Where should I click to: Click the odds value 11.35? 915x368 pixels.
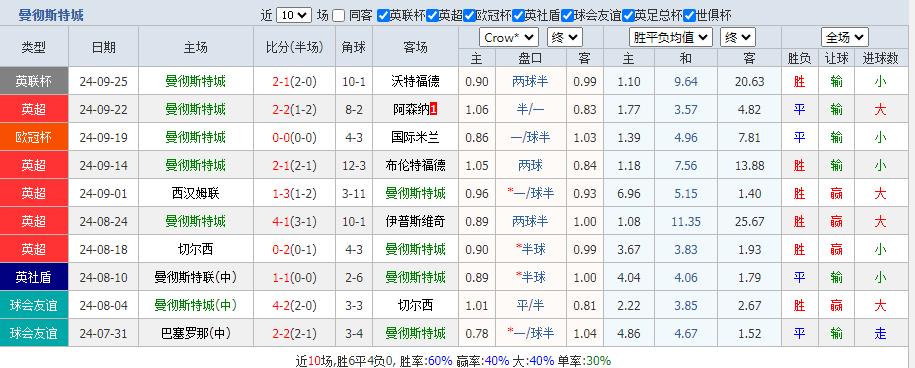[x=686, y=222]
